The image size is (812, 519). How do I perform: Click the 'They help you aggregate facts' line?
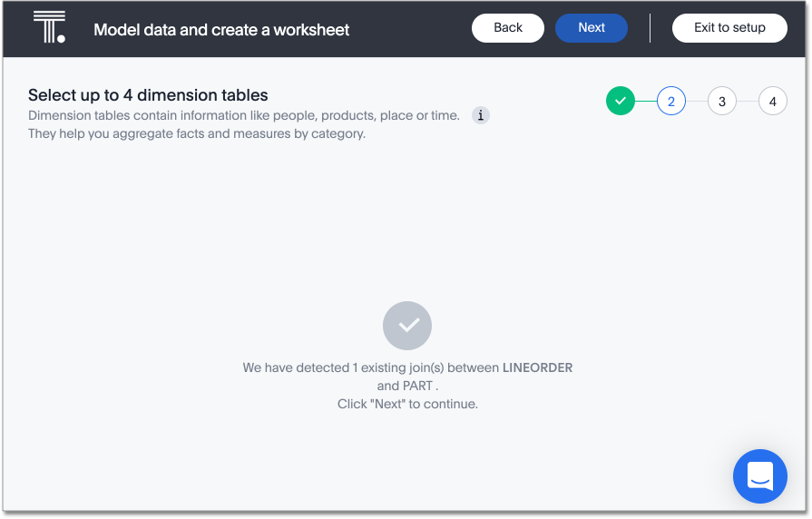click(x=196, y=133)
